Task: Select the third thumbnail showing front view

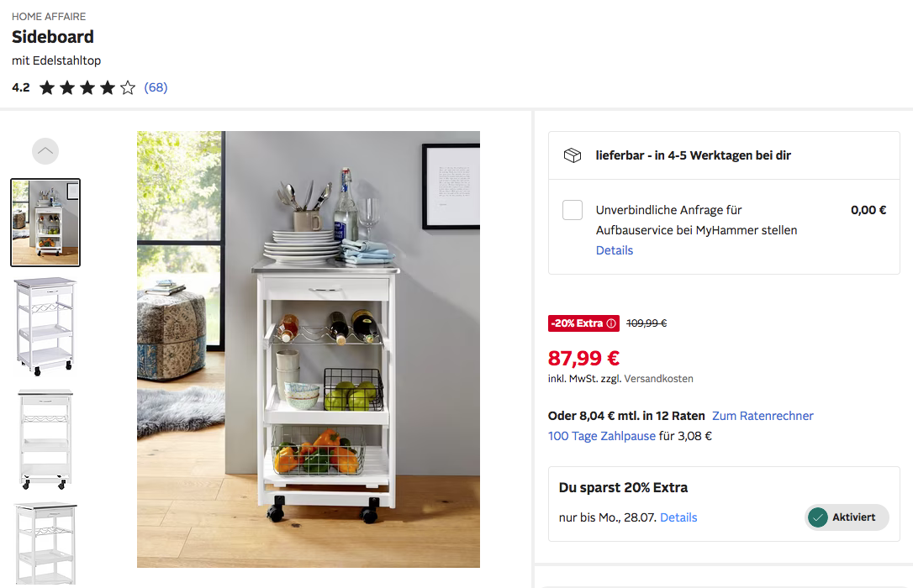Action: point(45,439)
